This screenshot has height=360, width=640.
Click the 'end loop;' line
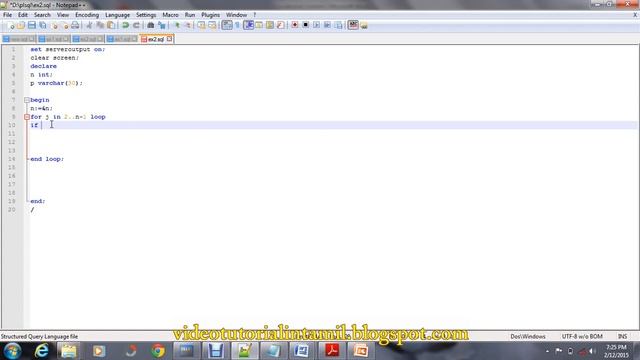47,159
